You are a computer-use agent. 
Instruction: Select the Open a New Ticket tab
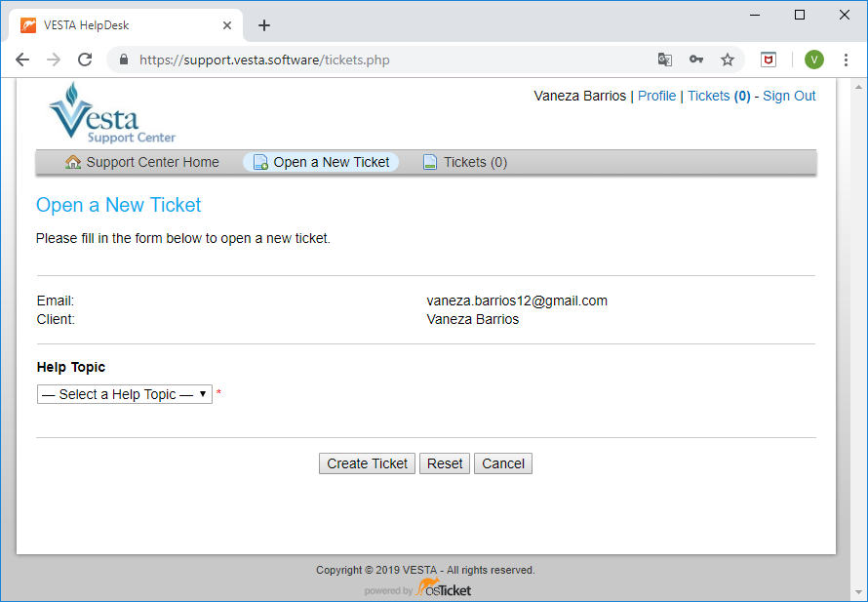click(x=321, y=162)
